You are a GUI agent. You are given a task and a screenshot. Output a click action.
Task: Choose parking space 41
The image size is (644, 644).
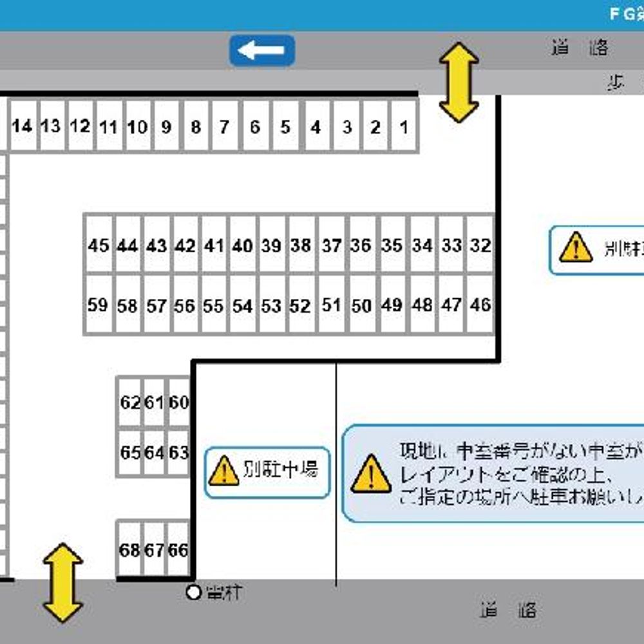[x=214, y=245]
